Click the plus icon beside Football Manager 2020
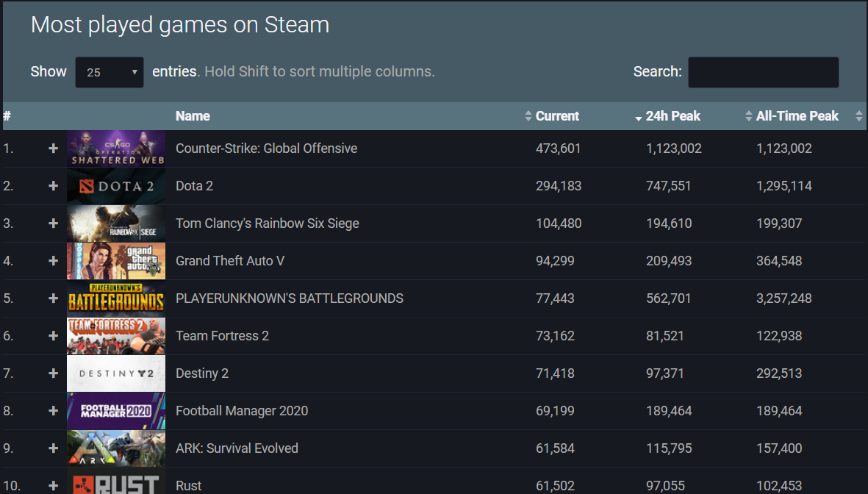The image size is (868, 494). coord(53,411)
